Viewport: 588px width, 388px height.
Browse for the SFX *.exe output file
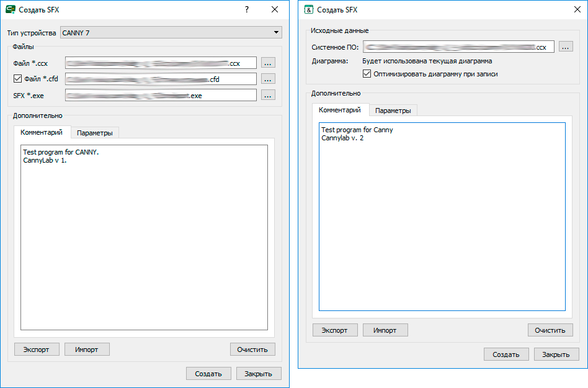(x=268, y=95)
